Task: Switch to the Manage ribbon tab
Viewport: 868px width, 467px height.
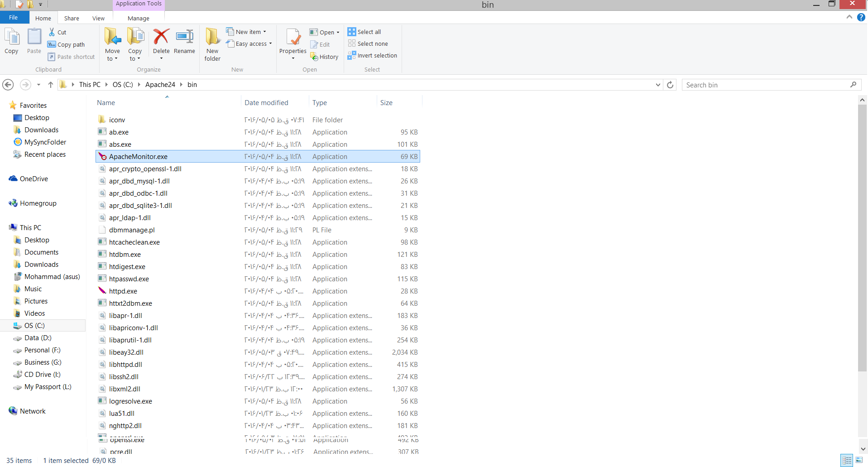Action: tap(139, 18)
